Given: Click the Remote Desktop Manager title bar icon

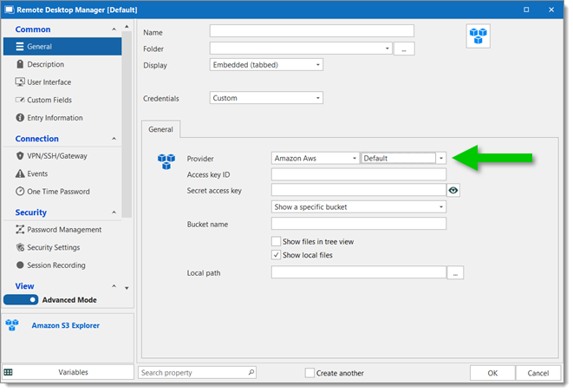Looking at the screenshot, I should [10, 10].
